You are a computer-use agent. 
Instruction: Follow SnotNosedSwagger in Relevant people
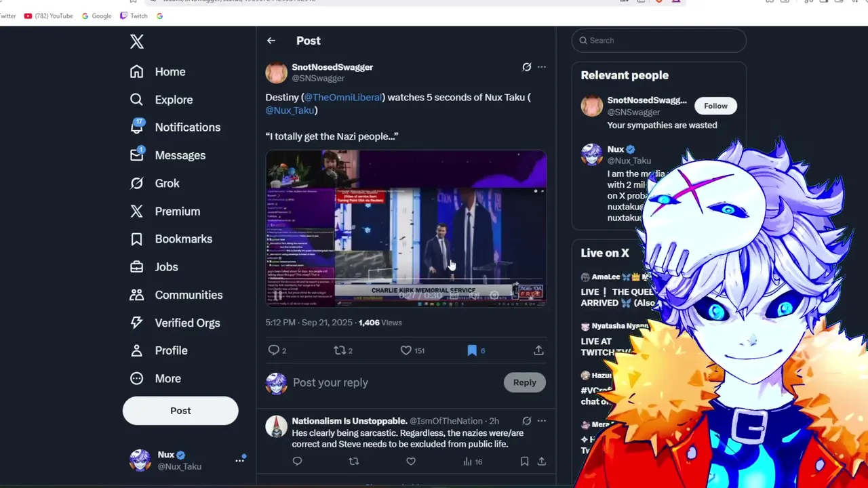(715, 106)
